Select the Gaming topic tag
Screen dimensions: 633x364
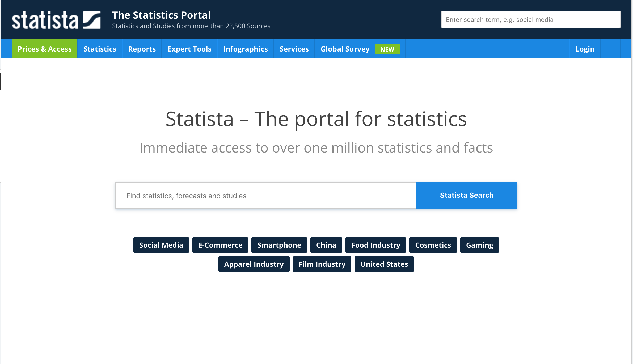point(479,245)
